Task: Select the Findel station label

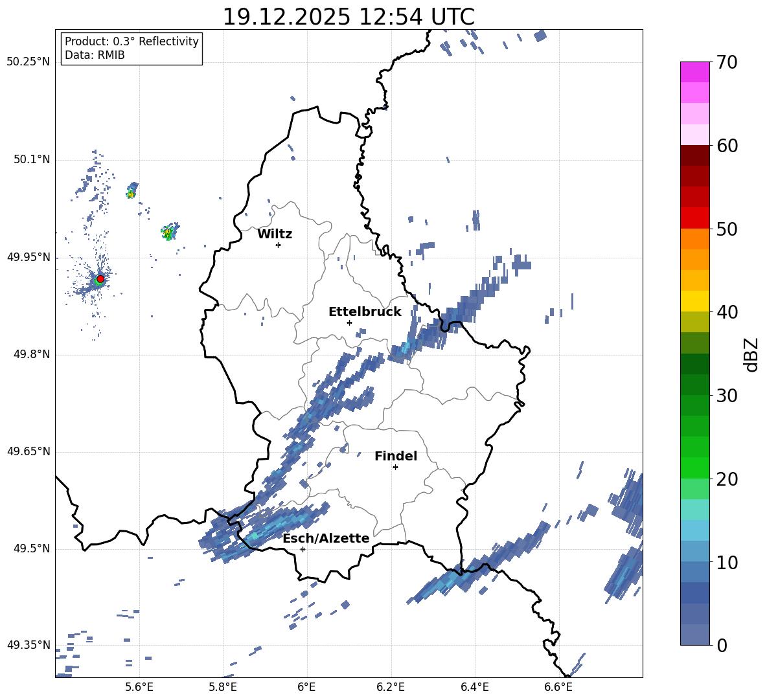Action: 396,456
